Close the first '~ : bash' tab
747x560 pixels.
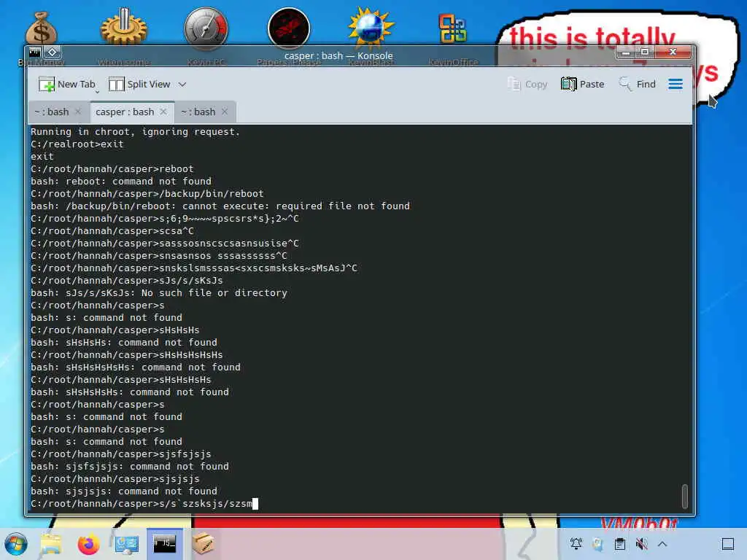[78, 112]
